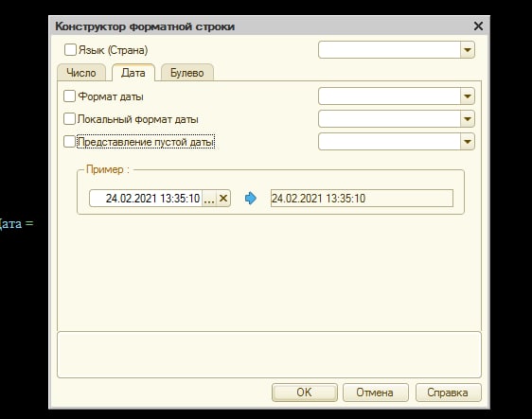Click the example date input field

click(146, 199)
